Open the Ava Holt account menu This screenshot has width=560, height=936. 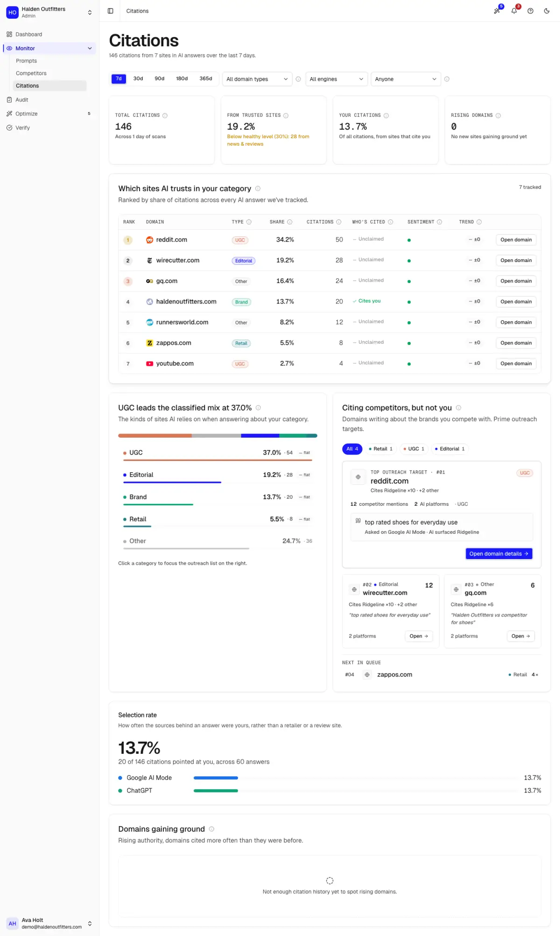pos(49,923)
